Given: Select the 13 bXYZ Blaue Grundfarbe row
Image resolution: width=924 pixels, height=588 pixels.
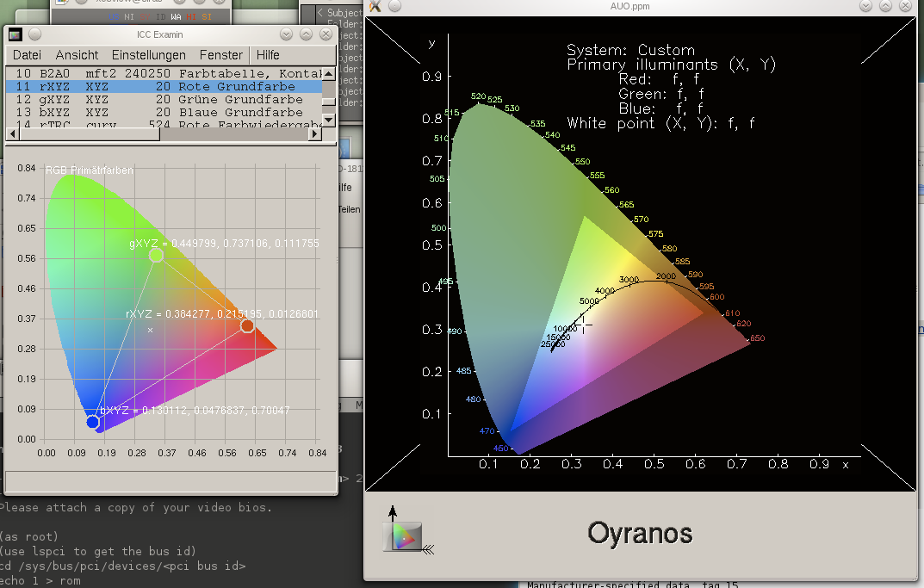Looking at the screenshot, I should 164,113.
